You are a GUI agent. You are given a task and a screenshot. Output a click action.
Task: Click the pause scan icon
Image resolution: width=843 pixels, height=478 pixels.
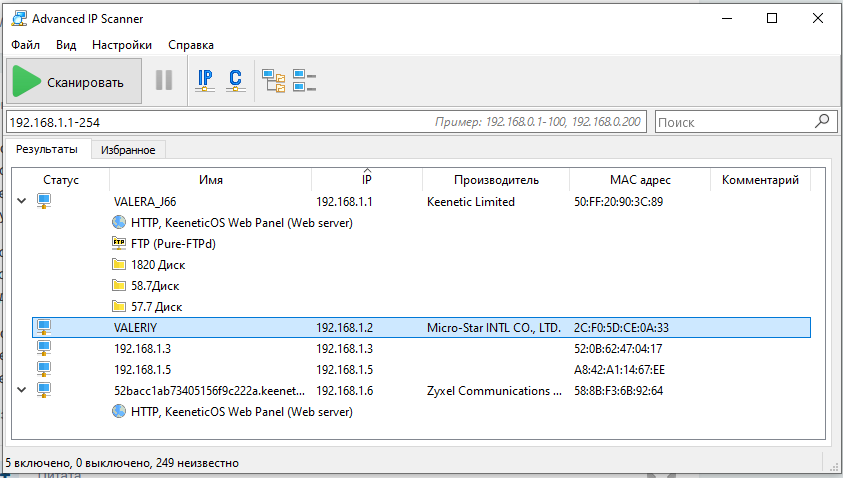coord(164,81)
